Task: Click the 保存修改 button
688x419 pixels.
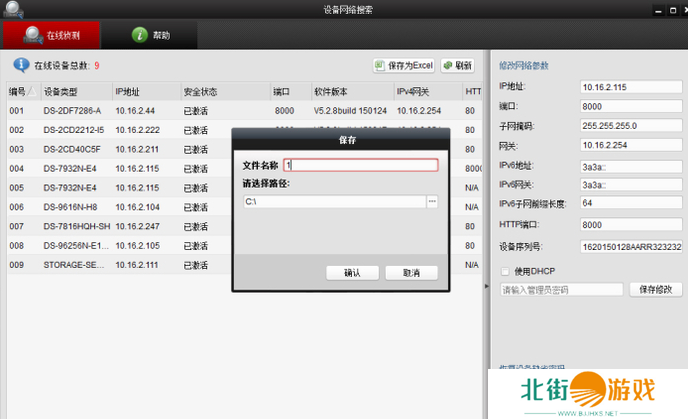Action: (655, 289)
